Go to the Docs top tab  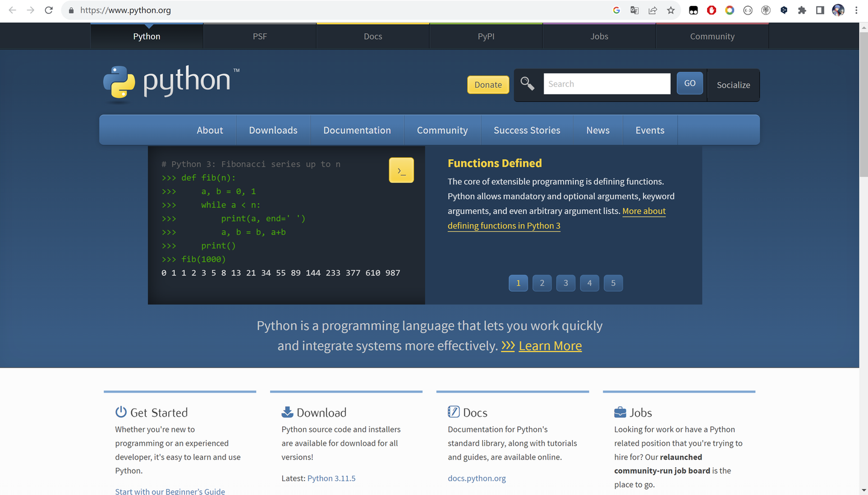tap(373, 36)
